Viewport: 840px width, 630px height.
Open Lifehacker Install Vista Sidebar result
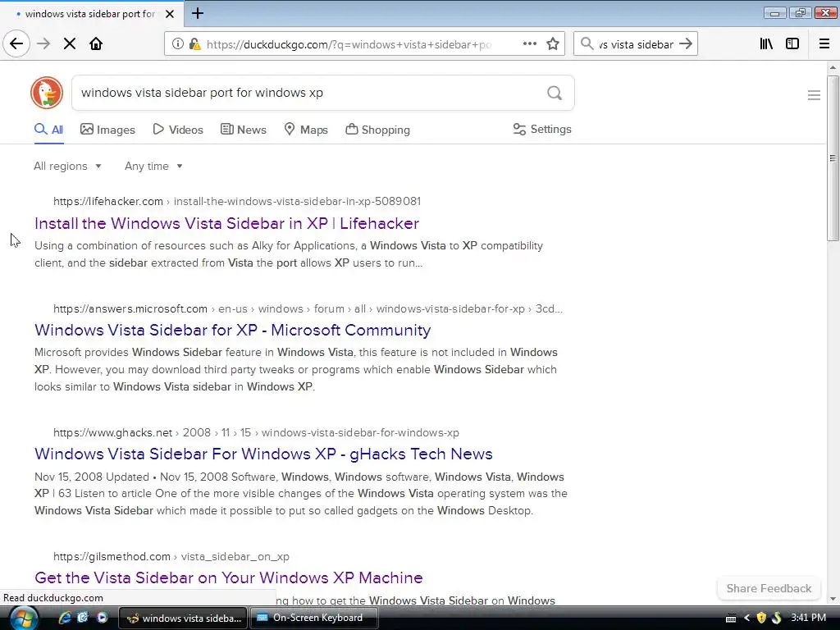click(x=226, y=223)
